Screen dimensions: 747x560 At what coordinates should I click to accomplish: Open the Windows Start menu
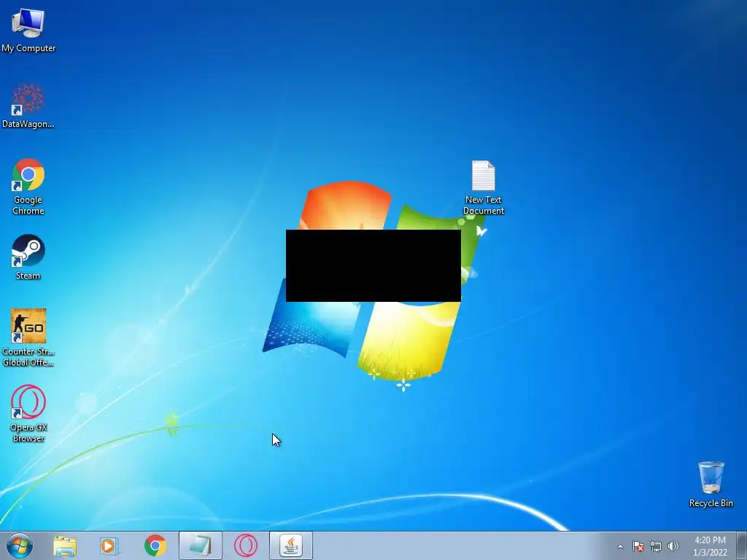click(20, 545)
